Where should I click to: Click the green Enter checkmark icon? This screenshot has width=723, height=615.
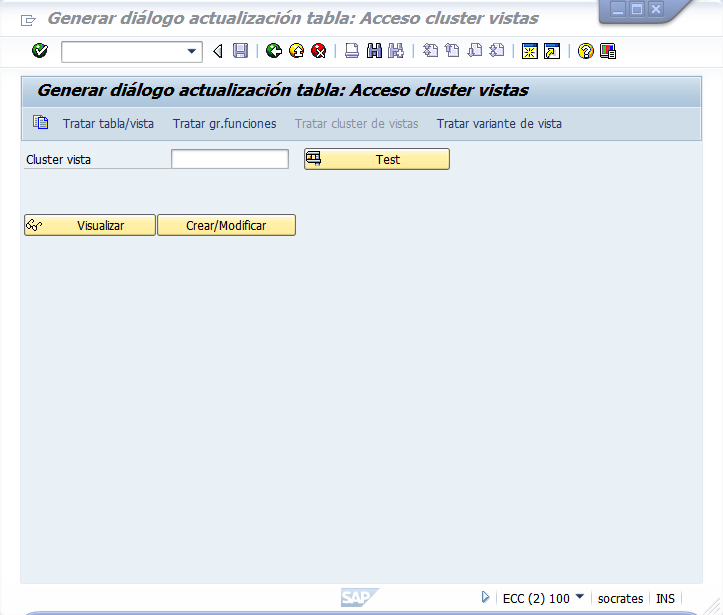(40, 51)
